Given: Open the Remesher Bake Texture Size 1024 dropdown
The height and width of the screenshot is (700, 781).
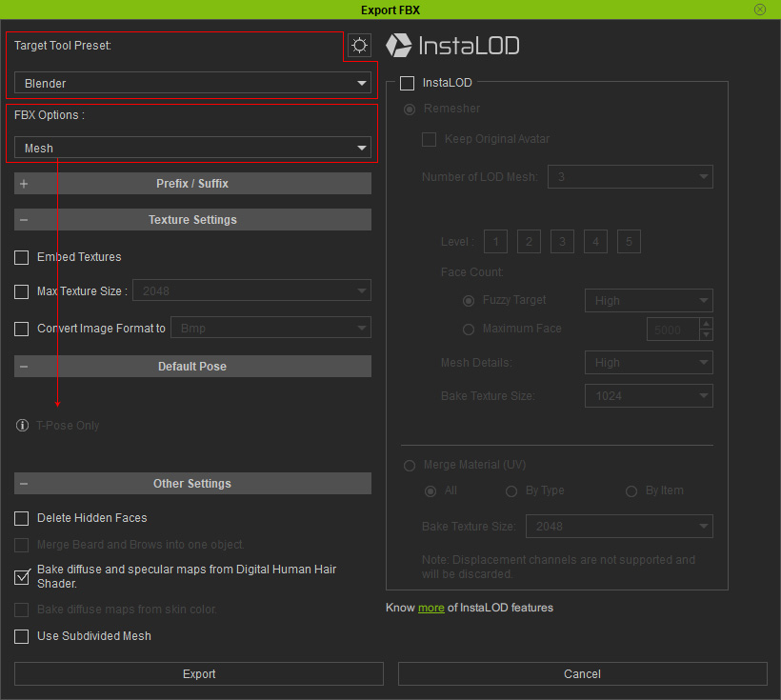Looking at the screenshot, I should (649, 396).
